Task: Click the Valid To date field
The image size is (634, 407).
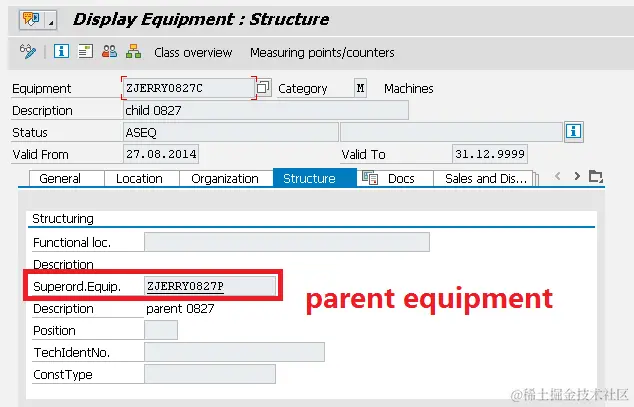Action: pyautogui.click(x=490, y=154)
